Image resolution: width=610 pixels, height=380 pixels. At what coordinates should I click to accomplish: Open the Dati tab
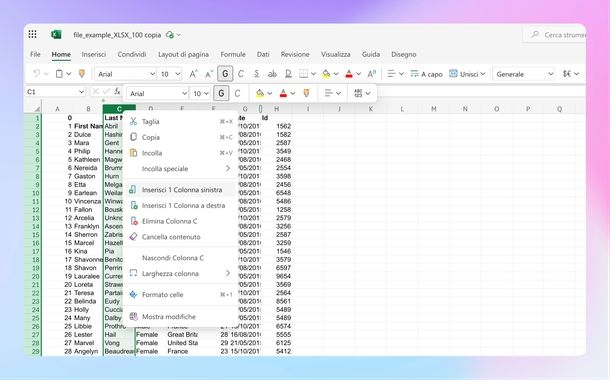click(263, 54)
